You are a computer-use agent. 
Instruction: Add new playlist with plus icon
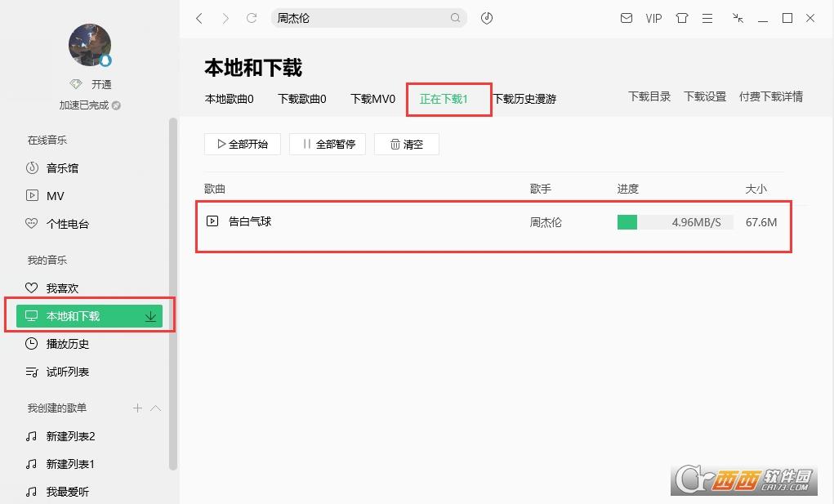(x=138, y=408)
